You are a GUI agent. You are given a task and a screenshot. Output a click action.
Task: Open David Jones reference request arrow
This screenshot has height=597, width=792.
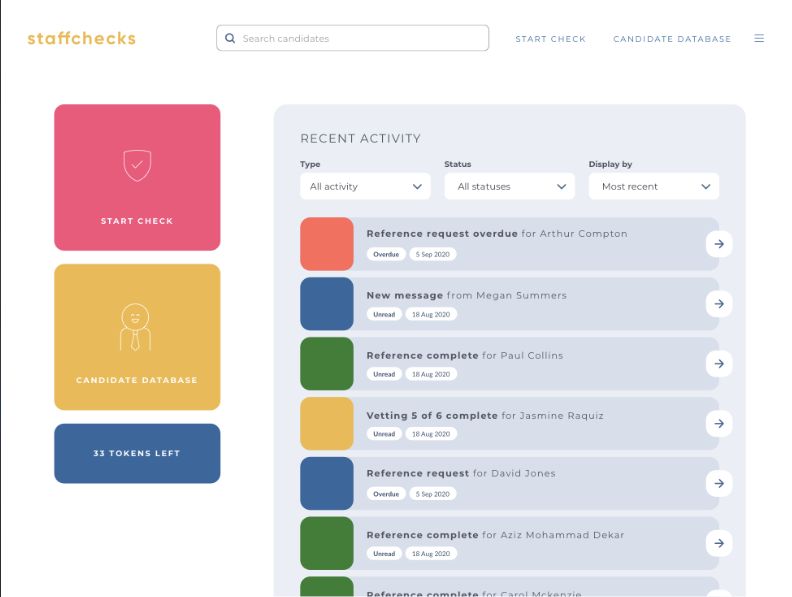point(718,484)
